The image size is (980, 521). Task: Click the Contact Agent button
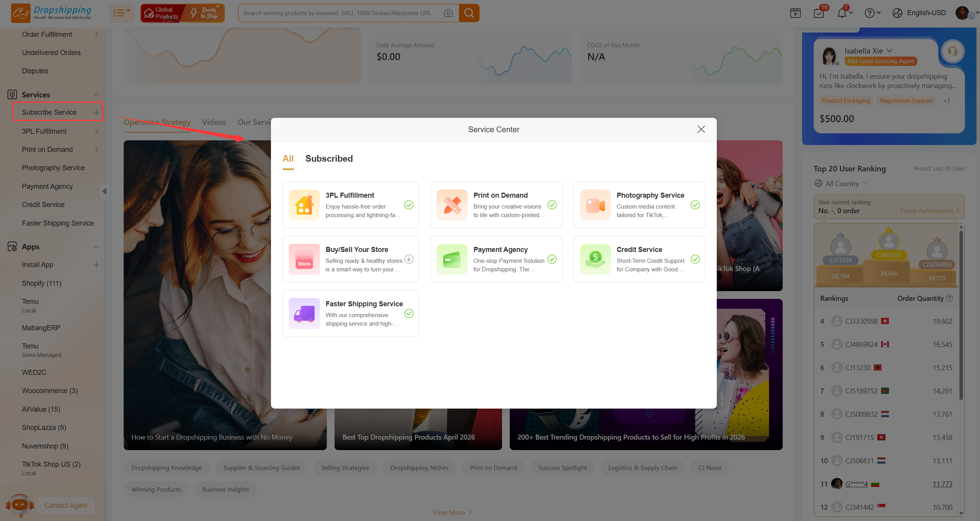point(66,505)
